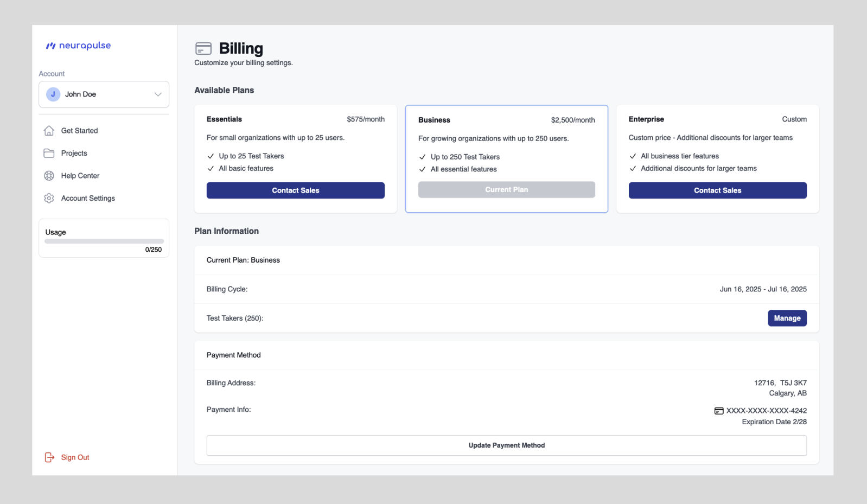Click the Available Plans heading
This screenshot has height=504, width=867.
224,90
